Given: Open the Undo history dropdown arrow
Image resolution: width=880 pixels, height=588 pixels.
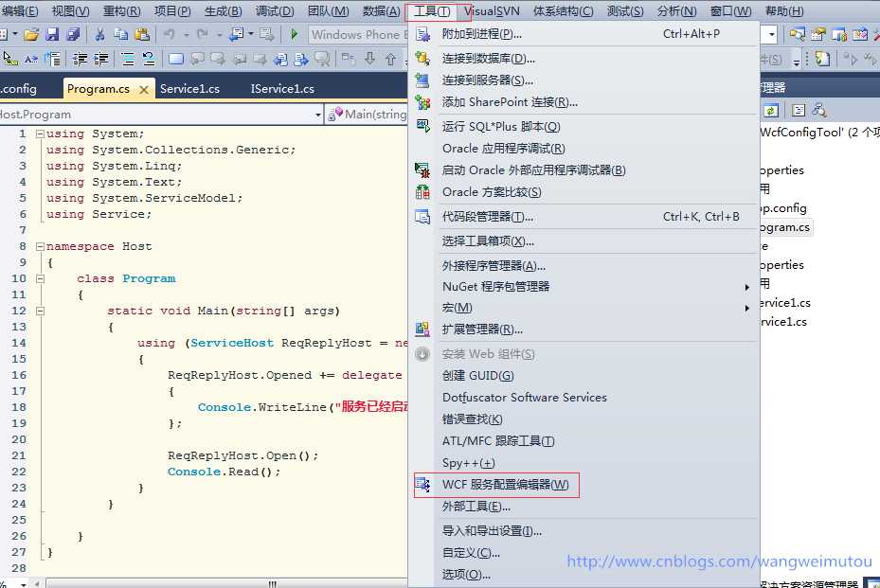Looking at the screenshot, I should click(187, 35).
